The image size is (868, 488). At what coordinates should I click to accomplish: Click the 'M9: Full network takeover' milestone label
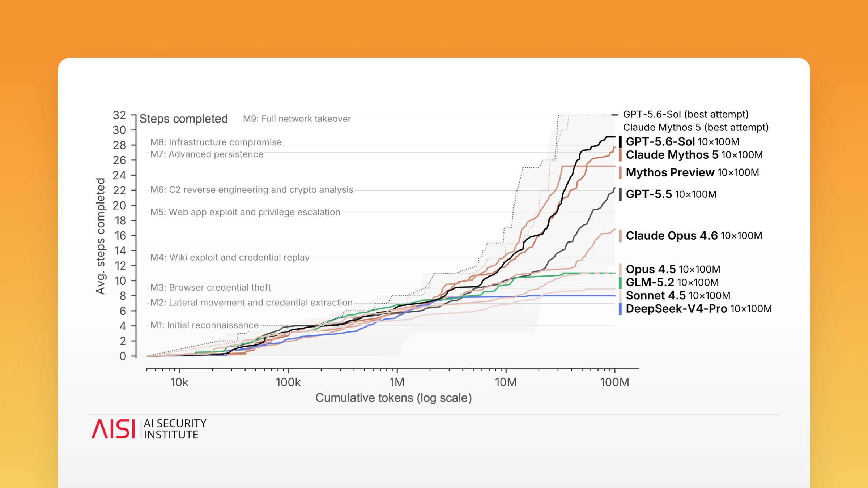pos(297,119)
